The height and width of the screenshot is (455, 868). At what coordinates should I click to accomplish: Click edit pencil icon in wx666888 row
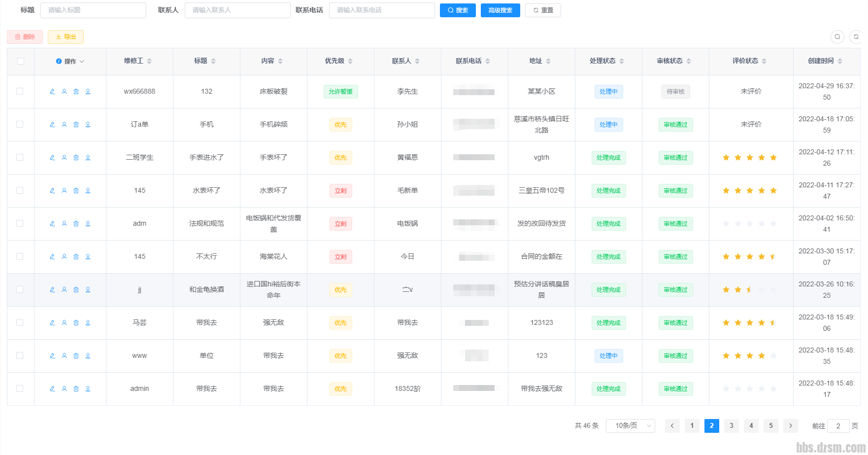(x=52, y=92)
